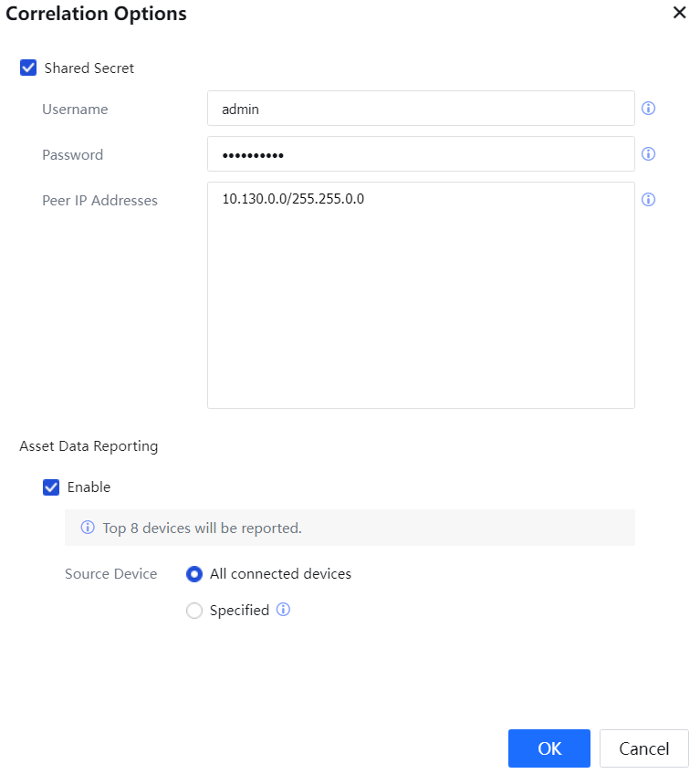Choose the Specified source device option

pos(194,611)
